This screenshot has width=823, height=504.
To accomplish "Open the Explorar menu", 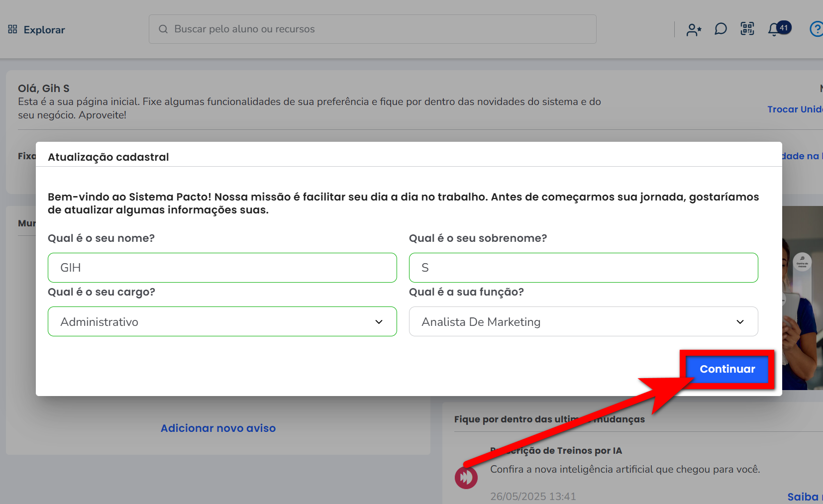I will tap(37, 30).
